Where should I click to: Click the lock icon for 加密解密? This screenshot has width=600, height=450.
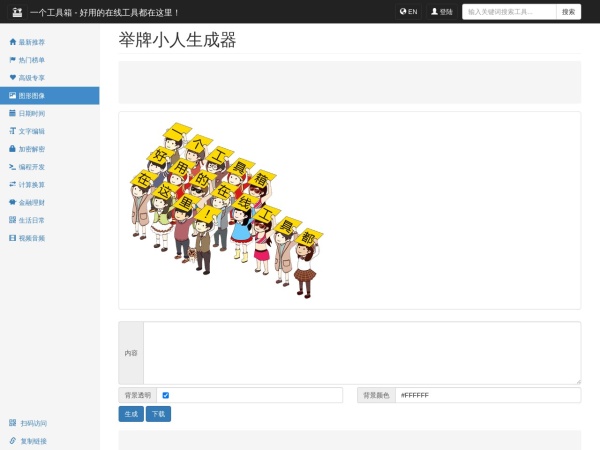click(x=12, y=149)
